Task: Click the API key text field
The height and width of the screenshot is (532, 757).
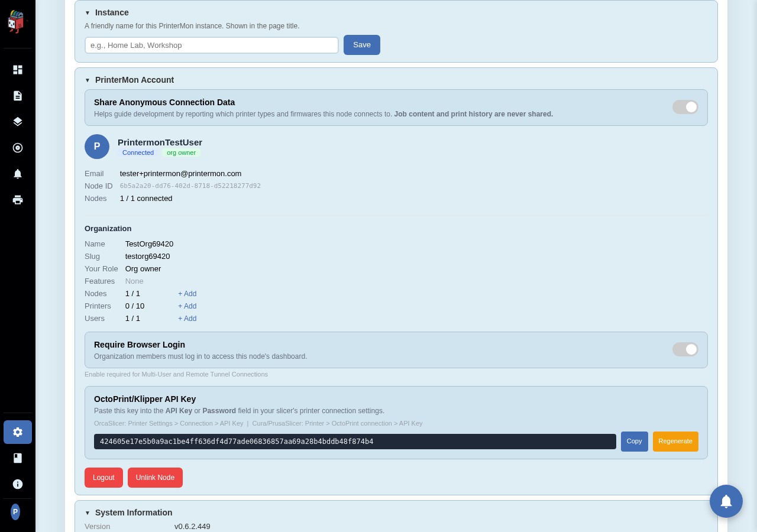Action: click(355, 442)
